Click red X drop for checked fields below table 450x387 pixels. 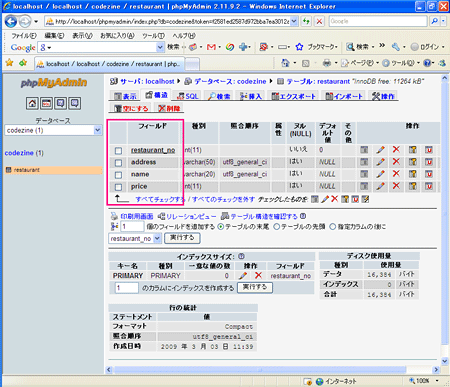335,199
